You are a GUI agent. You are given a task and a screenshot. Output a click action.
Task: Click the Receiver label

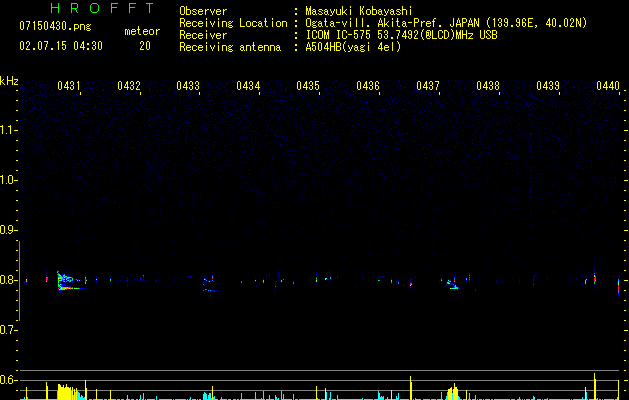pos(203,35)
